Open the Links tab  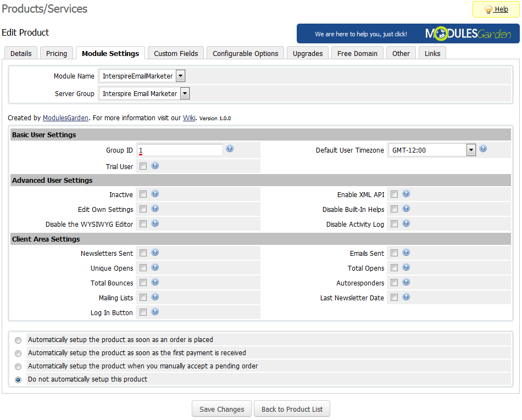432,53
